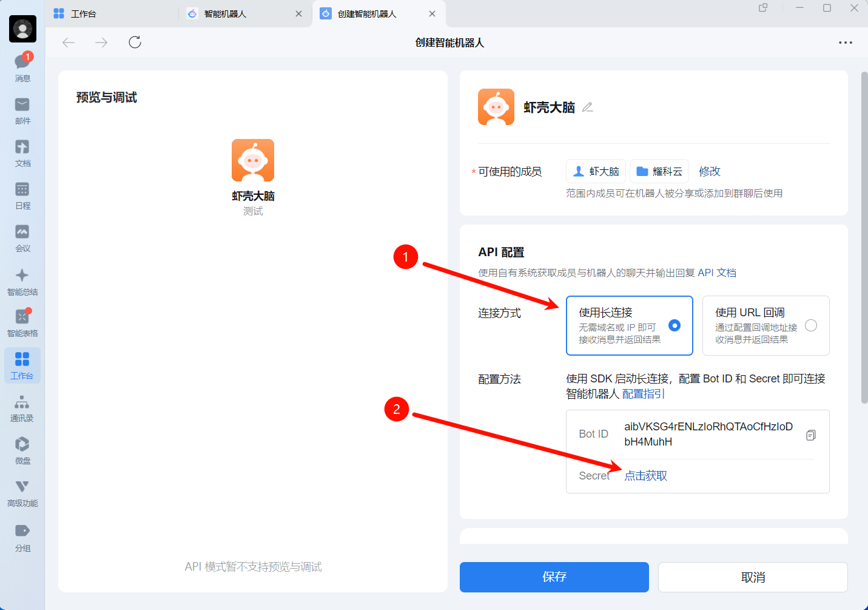The image size is (868, 610).
Task: Copy the Bot ID with the copy icon
Action: [x=811, y=435]
